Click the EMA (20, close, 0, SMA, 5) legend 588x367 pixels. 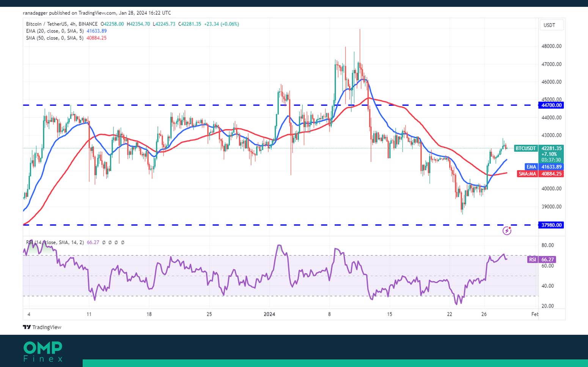[55, 31]
